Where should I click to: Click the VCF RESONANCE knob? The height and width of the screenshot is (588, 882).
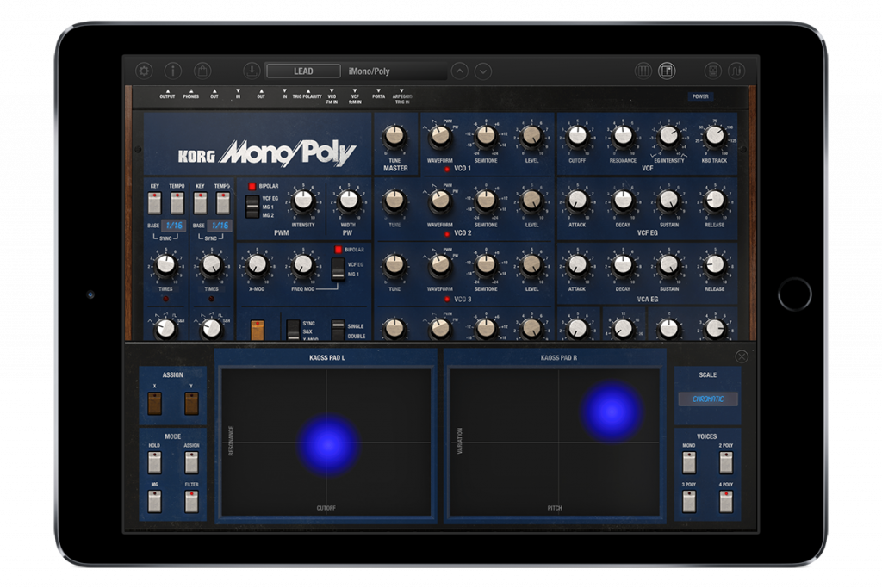[623, 136]
